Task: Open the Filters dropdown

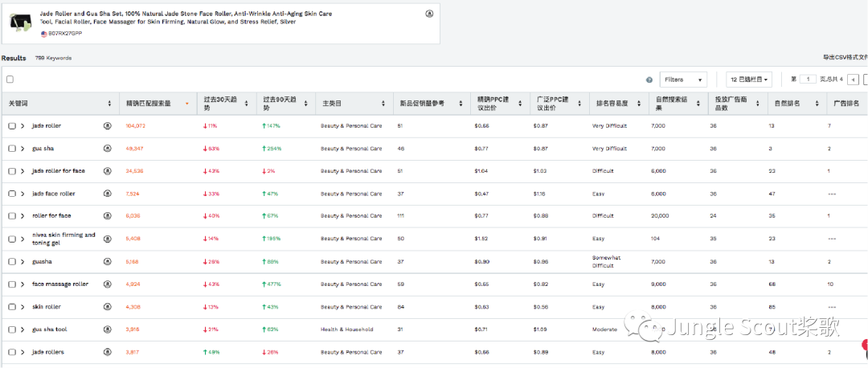Action: click(683, 80)
